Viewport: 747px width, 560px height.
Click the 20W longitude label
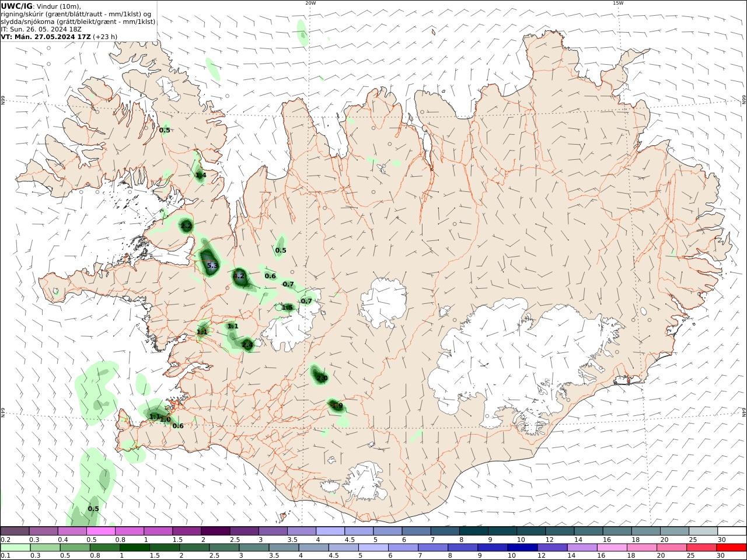click(x=310, y=3)
